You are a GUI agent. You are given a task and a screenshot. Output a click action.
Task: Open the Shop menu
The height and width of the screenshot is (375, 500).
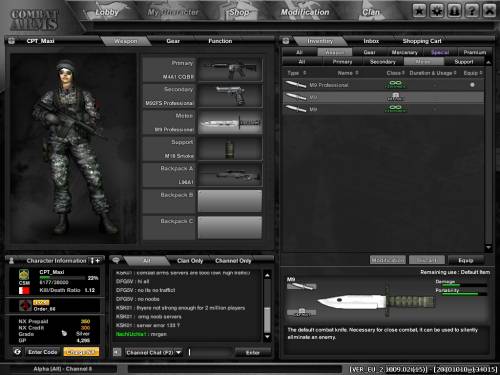(239, 12)
